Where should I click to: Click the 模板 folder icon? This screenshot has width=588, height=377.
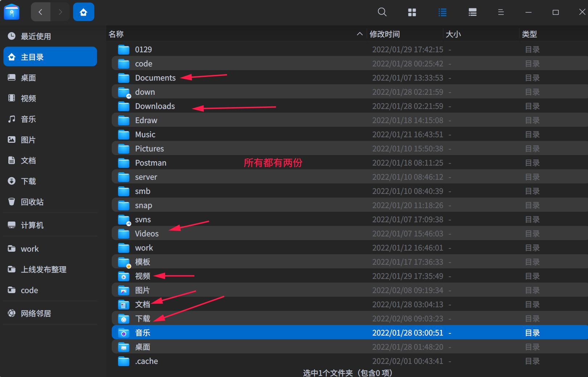tap(124, 262)
